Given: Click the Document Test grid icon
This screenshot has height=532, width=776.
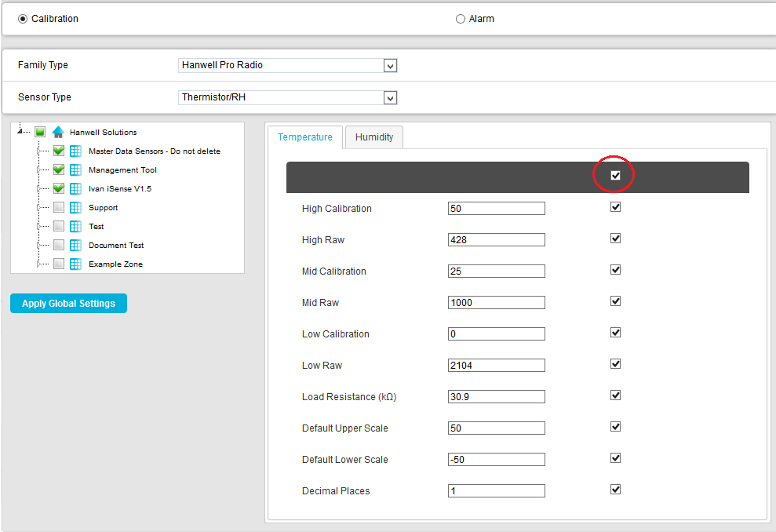Looking at the screenshot, I should tap(76, 246).
